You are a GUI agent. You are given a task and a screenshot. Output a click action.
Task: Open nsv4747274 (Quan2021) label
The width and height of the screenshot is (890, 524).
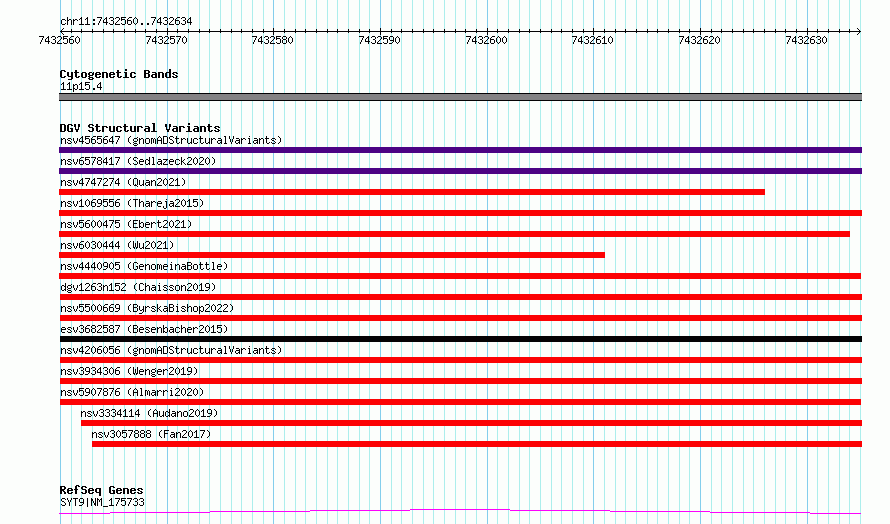click(123, 182)
